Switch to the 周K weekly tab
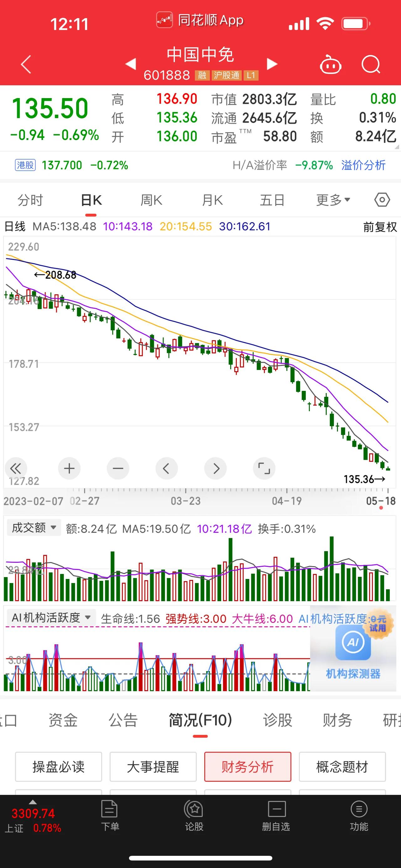Screen dimensions: 401x868 [x=152, y=200]
